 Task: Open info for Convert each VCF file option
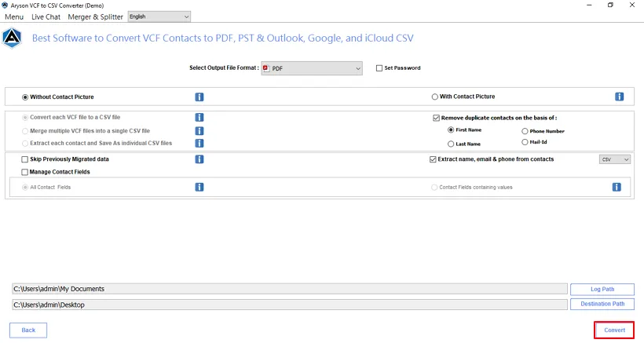click(x=199, y=118)
